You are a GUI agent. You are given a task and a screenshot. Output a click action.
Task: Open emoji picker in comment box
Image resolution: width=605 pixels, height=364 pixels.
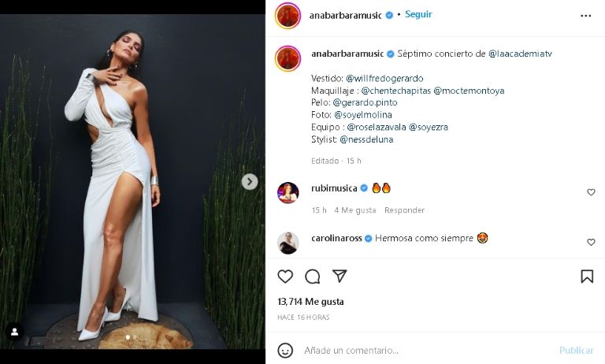click(286, 351)
